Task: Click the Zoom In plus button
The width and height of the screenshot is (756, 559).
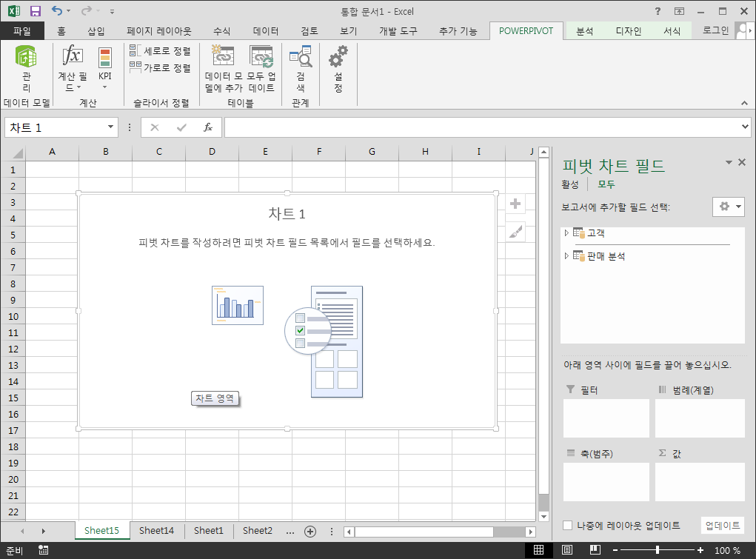Action: 700,550
